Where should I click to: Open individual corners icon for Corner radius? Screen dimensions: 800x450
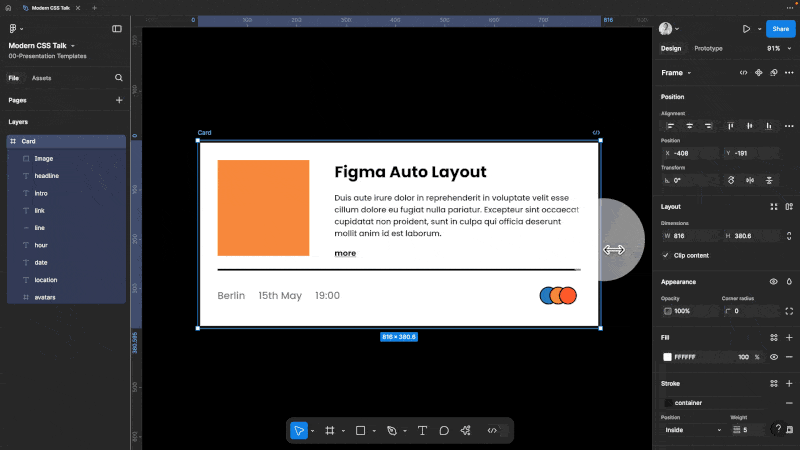click(789, 311)
